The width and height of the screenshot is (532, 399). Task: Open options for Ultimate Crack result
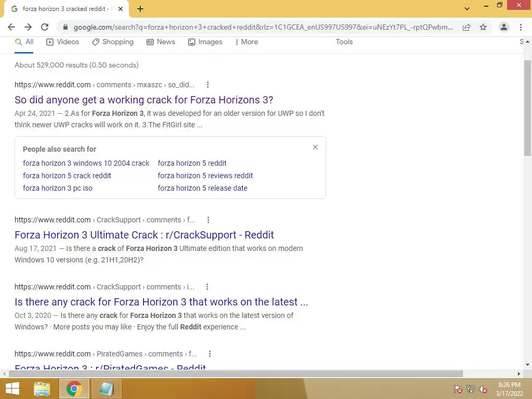coord(208,220)
